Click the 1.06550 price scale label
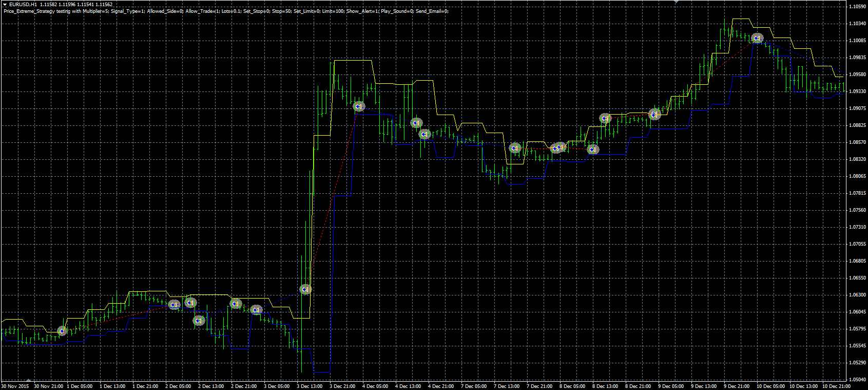 858,278
